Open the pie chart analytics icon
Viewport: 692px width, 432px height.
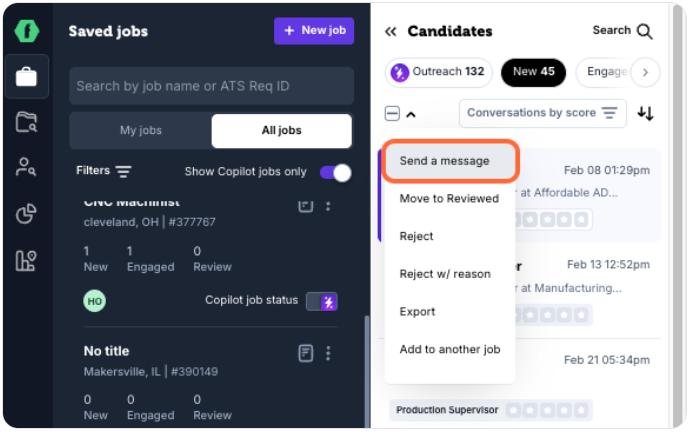pos(26,214)
